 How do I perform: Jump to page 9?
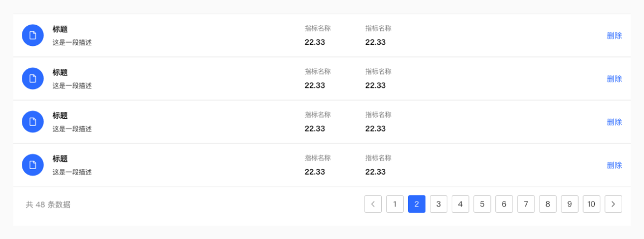[569, 204]
